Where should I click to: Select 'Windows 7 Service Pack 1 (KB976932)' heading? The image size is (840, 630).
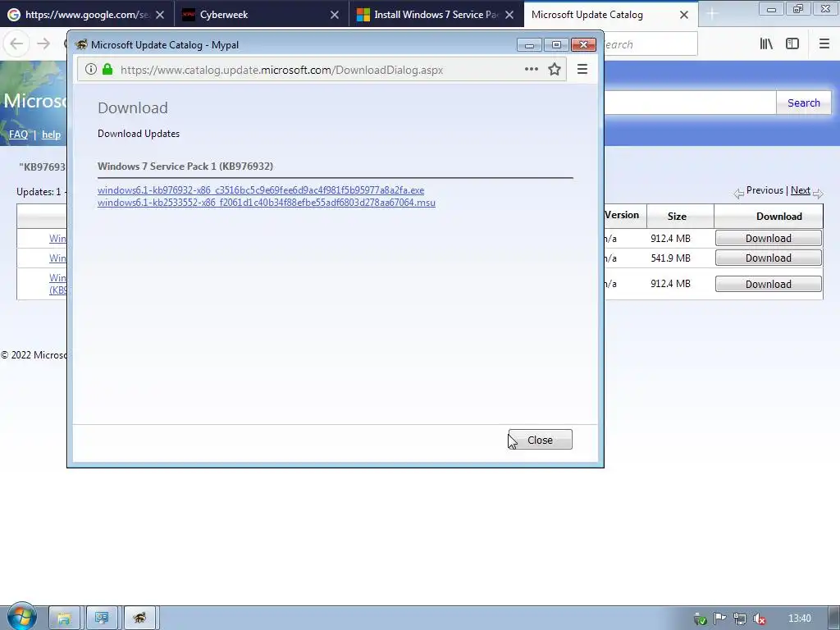pyautogui.click(x=185, y=166)
